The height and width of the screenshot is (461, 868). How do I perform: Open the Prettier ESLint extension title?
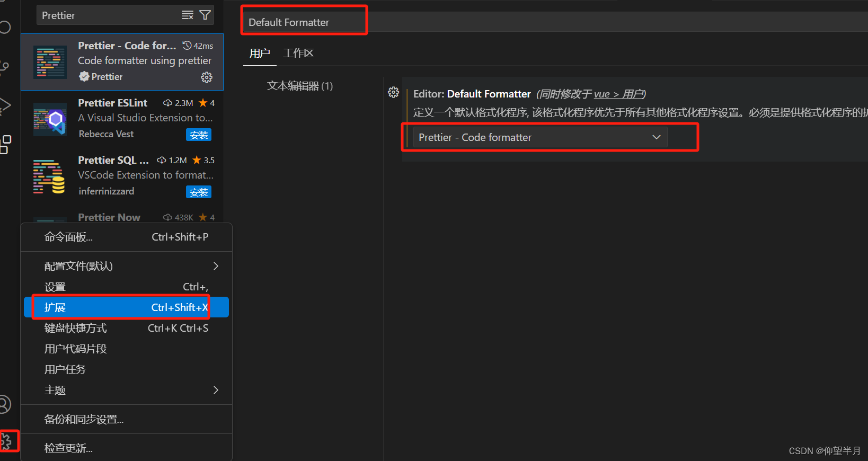tap(112, 103)
